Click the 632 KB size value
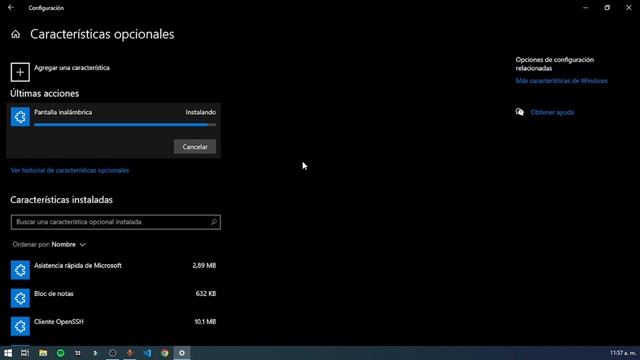The image size is (640, 360). (206, 293)
